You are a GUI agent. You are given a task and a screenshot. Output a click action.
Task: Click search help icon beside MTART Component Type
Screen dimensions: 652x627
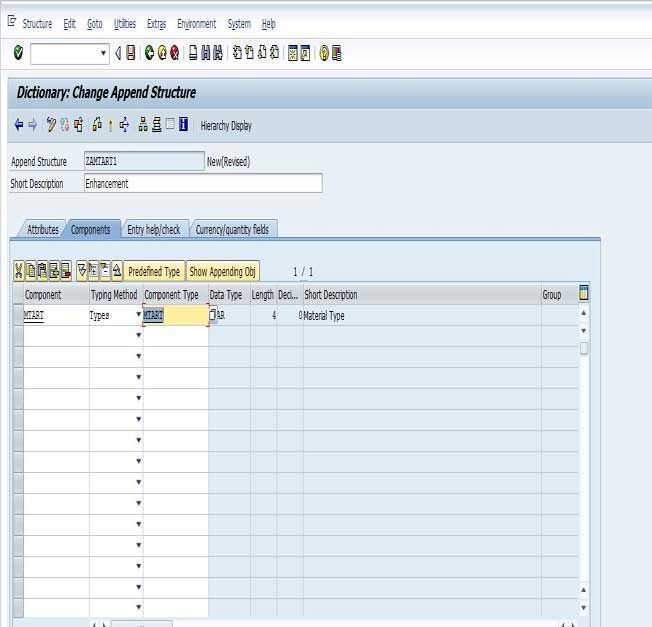tap(212, 315)
